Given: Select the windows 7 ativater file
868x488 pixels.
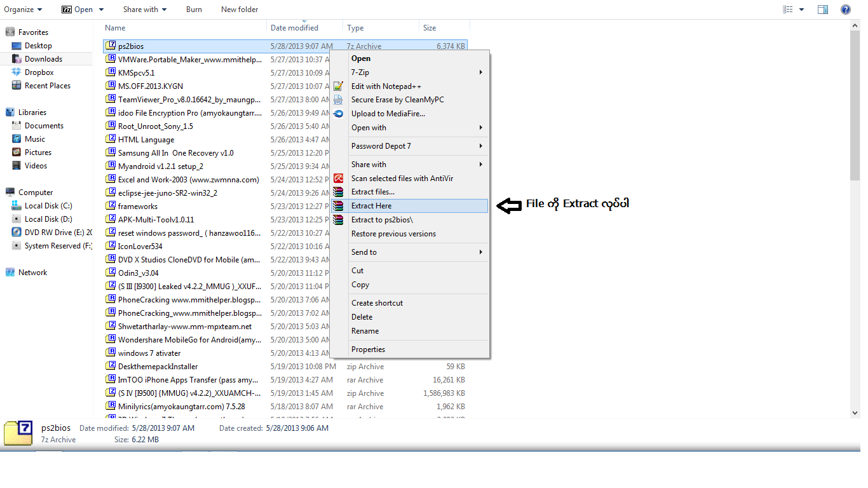Looking at the screenshot, I should (x=149, y=353).
